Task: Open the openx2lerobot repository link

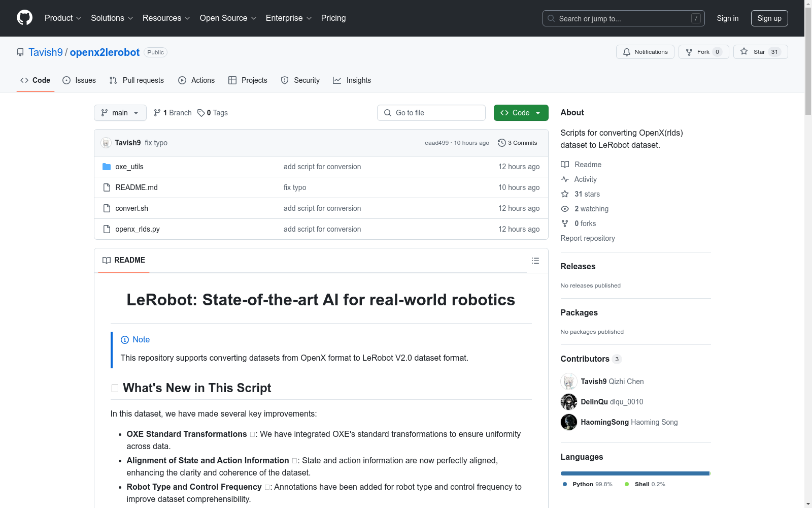Action: click(105, 52)
